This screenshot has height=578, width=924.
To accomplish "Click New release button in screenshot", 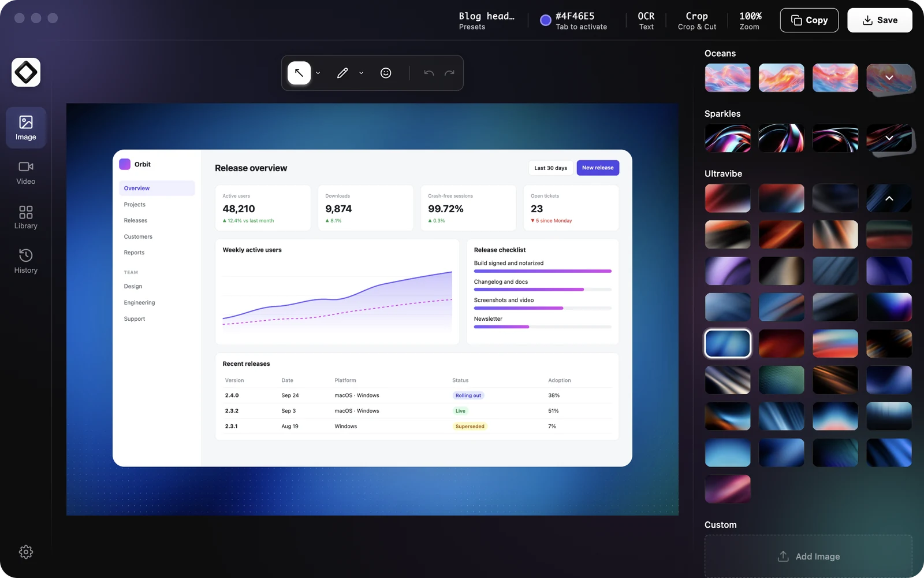I will (x=598, y=168).
